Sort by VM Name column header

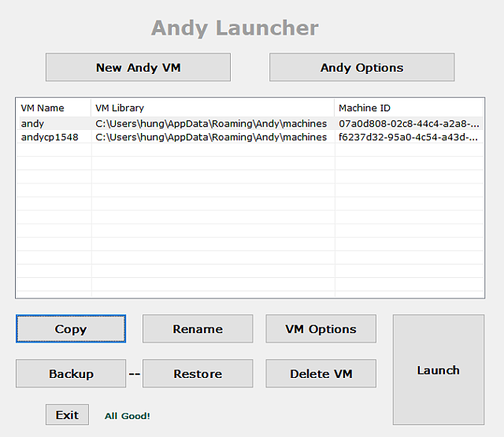tap(54, 108)
